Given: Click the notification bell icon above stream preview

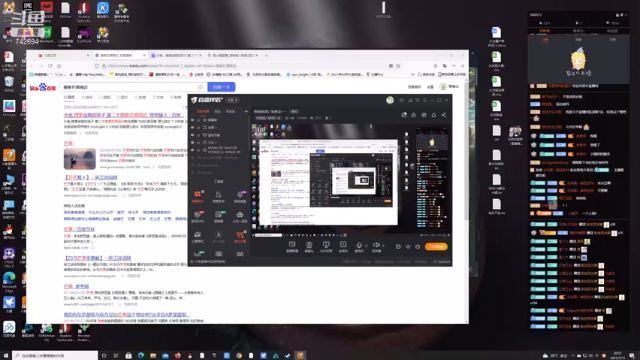Looking at the screenshot, I should click(x=434, y=115).
